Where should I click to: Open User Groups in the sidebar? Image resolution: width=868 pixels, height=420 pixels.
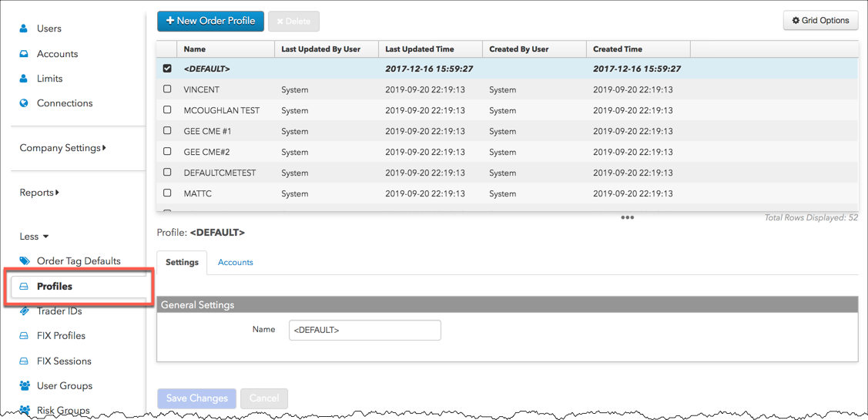65,385
